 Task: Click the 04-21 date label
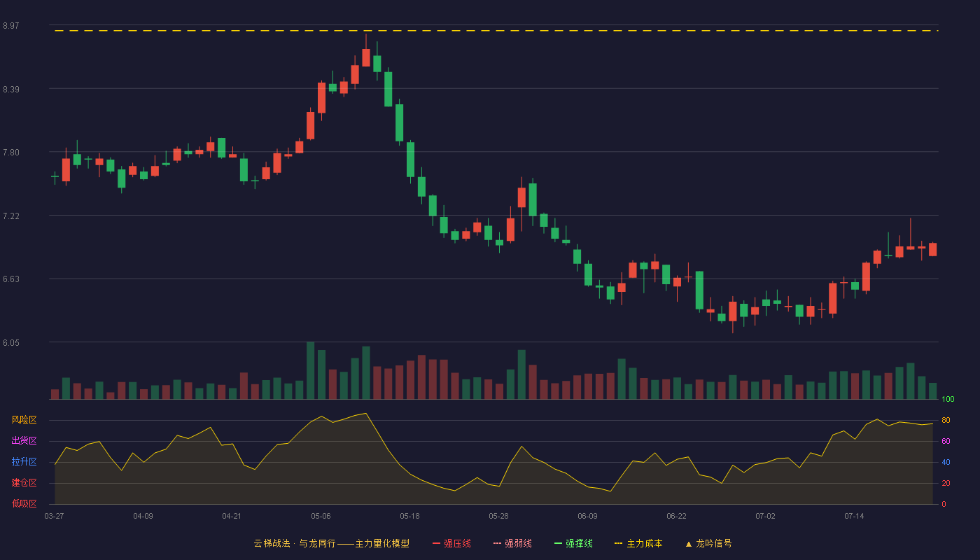(x=232, y=516)
